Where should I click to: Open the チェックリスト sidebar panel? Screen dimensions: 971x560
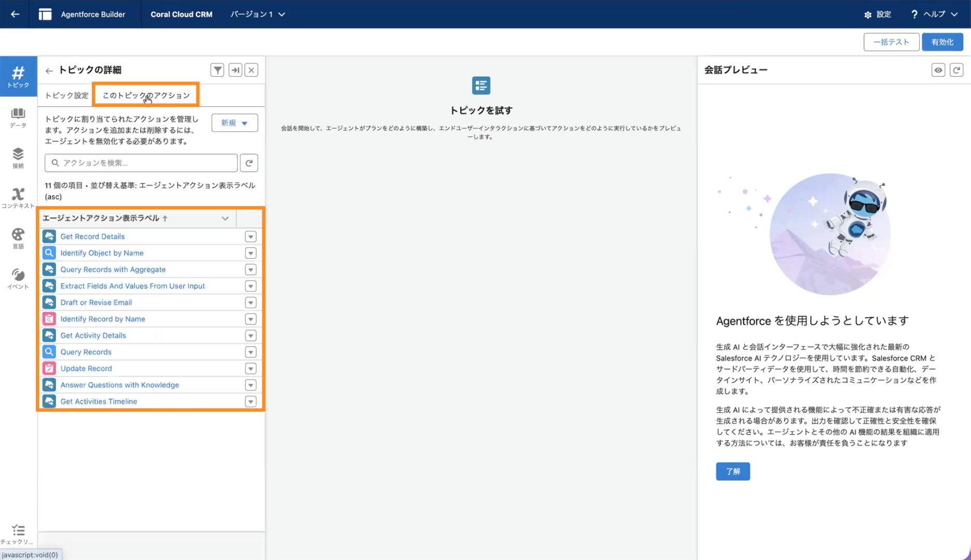click(18, 534)
